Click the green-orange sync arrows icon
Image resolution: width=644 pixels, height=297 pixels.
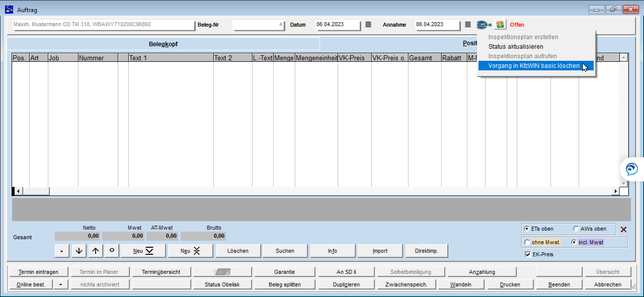coord(500,25)
